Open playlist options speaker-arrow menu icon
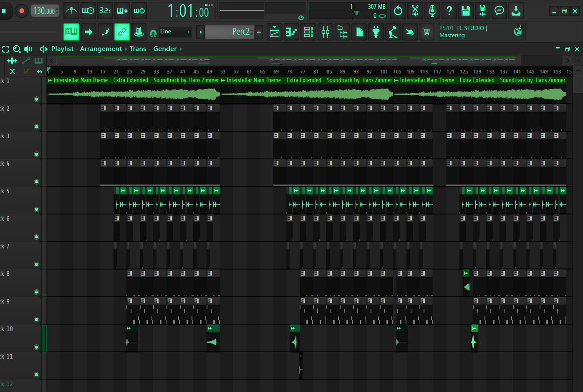583x392 pixels. point(43,49)
